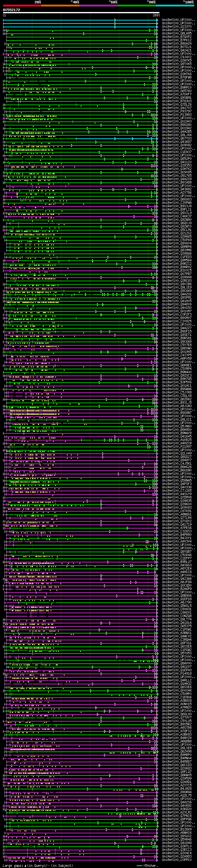Select hit label UniRef100_P93797
The width and height of the screenshot is (197, 868).
pos(177,111)
